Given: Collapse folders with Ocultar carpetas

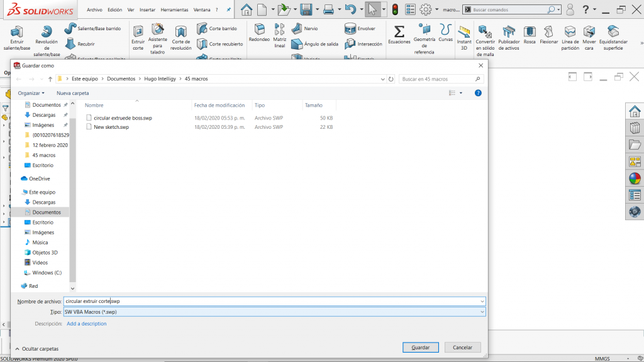Looking at the screenshot, I should [x=37, y=349].
